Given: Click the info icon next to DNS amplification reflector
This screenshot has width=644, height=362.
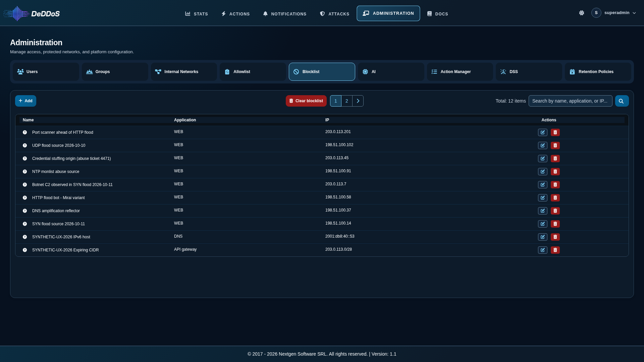Looking at the screenshot, I should [x=25, y=211].
